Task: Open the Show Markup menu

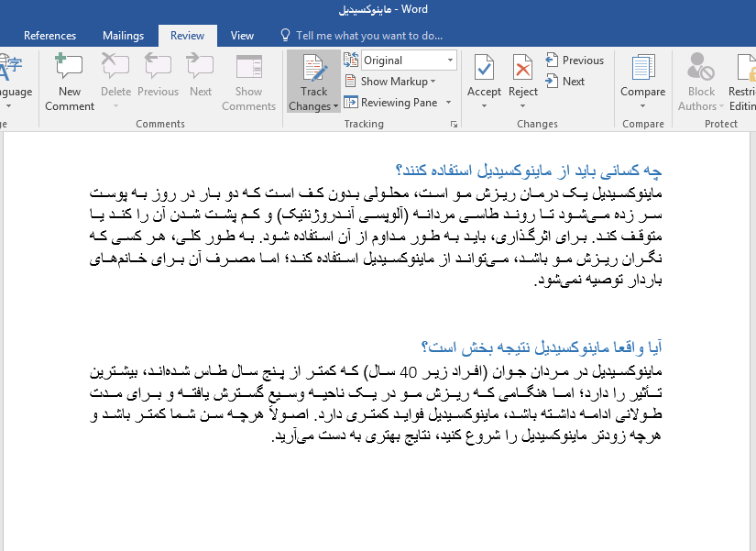Action: [x=390, y=82]
